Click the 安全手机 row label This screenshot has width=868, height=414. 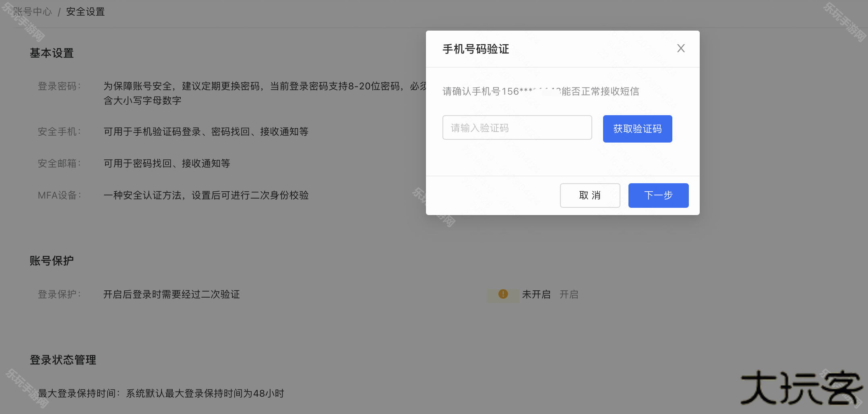tap(59, 132)
